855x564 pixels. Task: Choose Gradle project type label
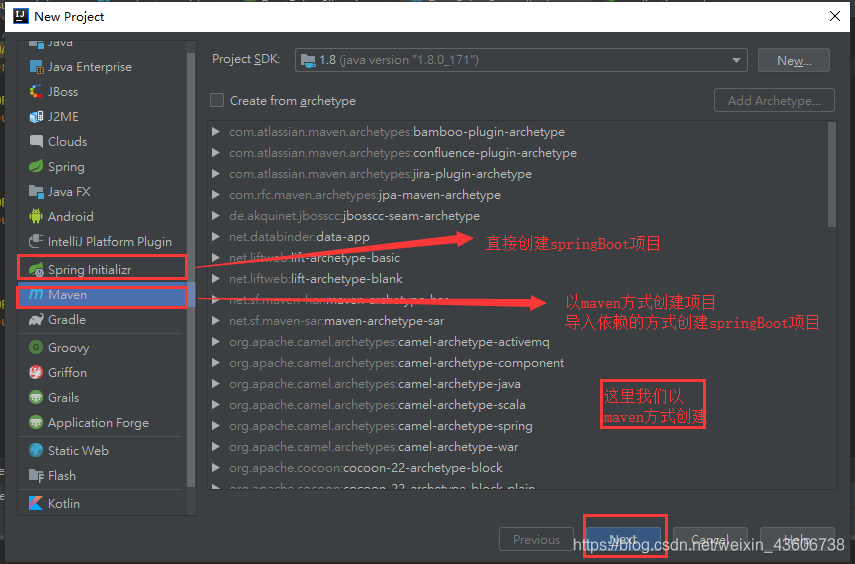pyautogui.click(x=67, y=320)
